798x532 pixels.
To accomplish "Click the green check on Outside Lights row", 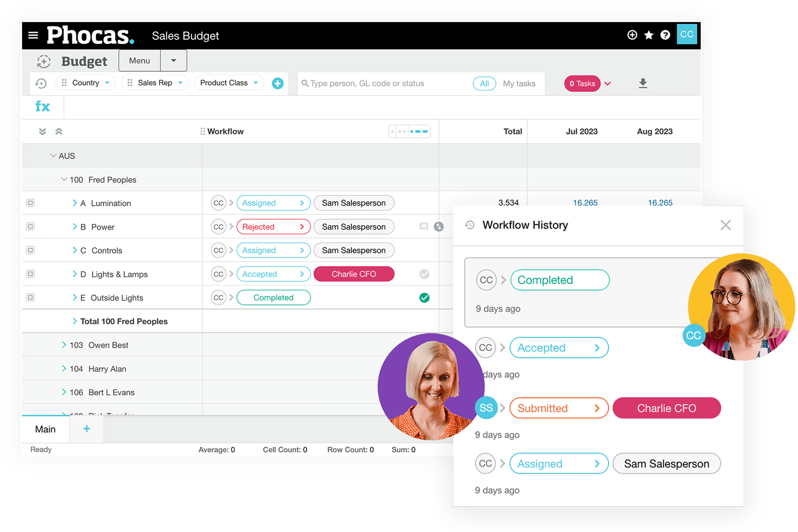I will coord(424,298).
